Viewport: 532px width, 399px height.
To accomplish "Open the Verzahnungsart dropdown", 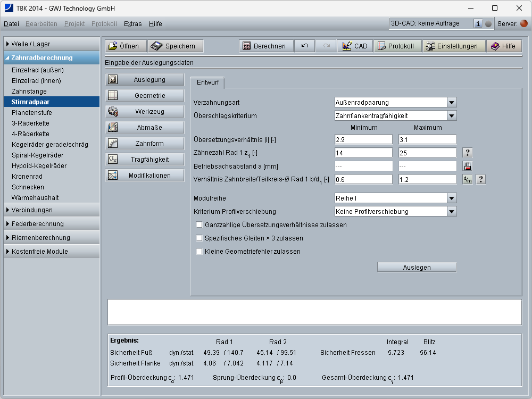I will pyautogui.click(x=451, y=103).
